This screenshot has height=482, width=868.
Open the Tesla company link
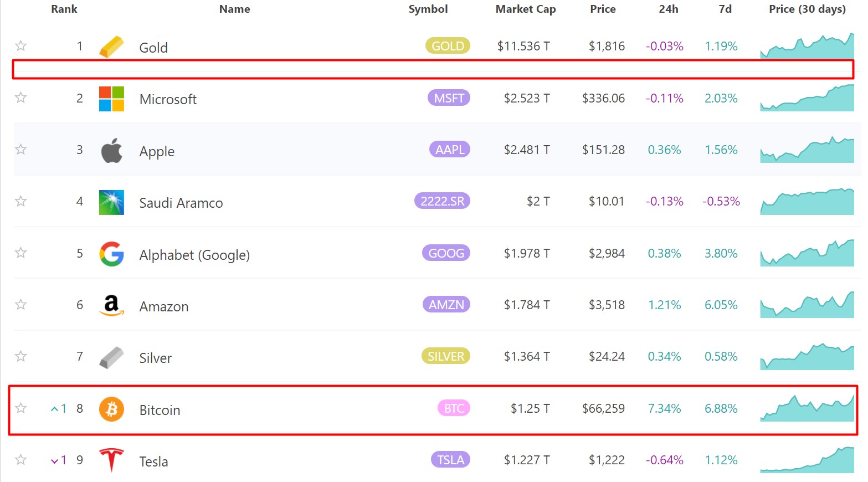click(x=153, y=462)
